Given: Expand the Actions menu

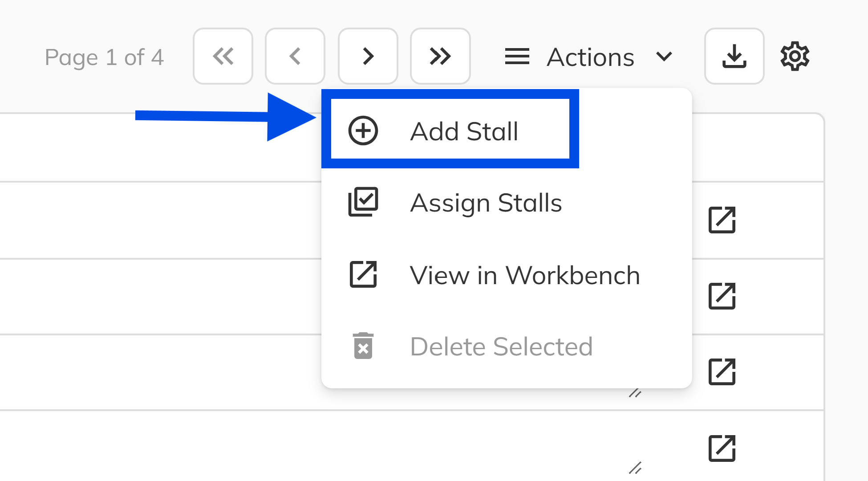Looking at the screenshot, I should pyautogui.click(x=591, y=56).
